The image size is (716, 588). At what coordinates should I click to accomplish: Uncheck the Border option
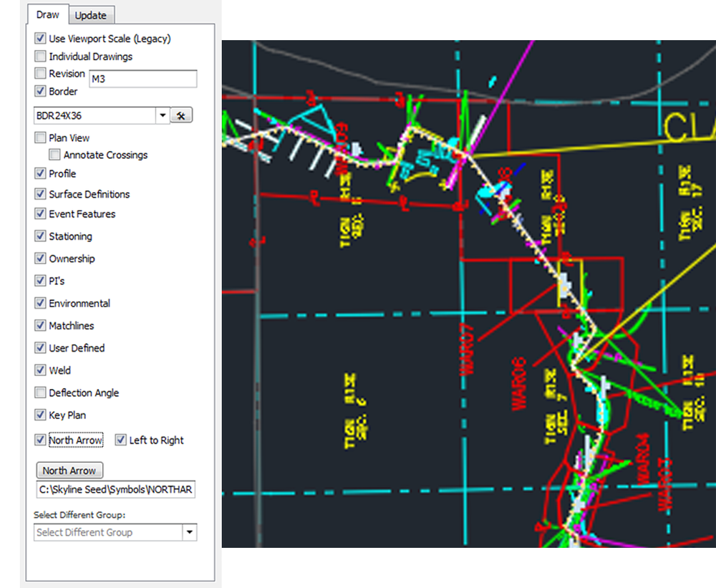[40, 91]
